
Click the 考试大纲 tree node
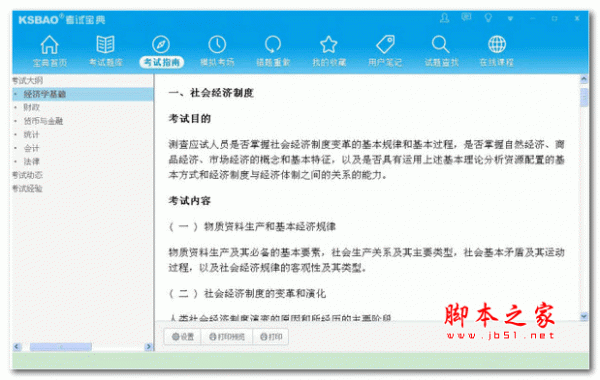pyautogui.click(x=27, y=81)
